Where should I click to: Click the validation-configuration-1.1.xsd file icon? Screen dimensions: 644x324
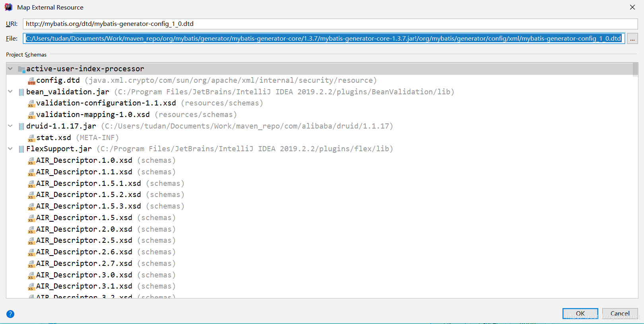pos(31,103)
